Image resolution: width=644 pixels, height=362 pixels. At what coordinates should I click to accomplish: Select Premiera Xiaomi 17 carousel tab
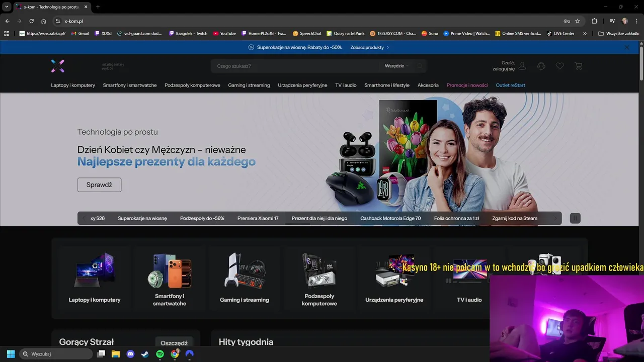(x=258, y=218)
